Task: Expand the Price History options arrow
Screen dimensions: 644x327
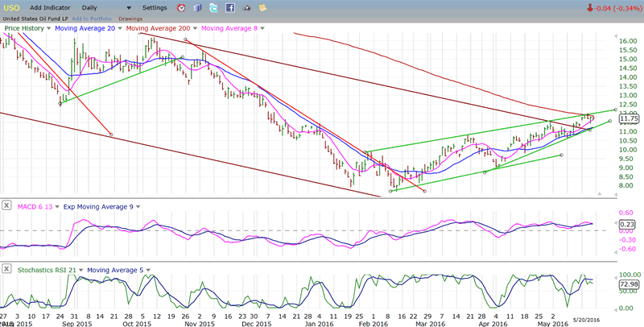Action: pos(49,27)
